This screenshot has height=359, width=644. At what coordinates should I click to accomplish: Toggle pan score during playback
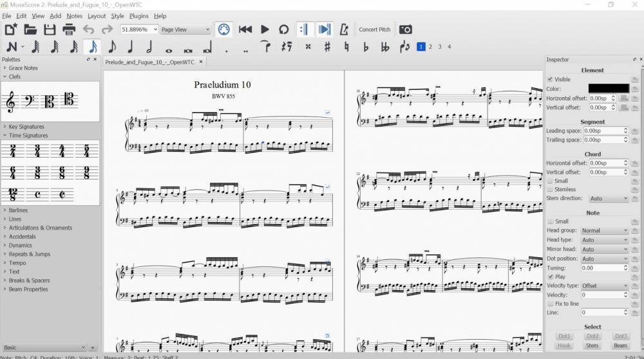click(325, 30)
